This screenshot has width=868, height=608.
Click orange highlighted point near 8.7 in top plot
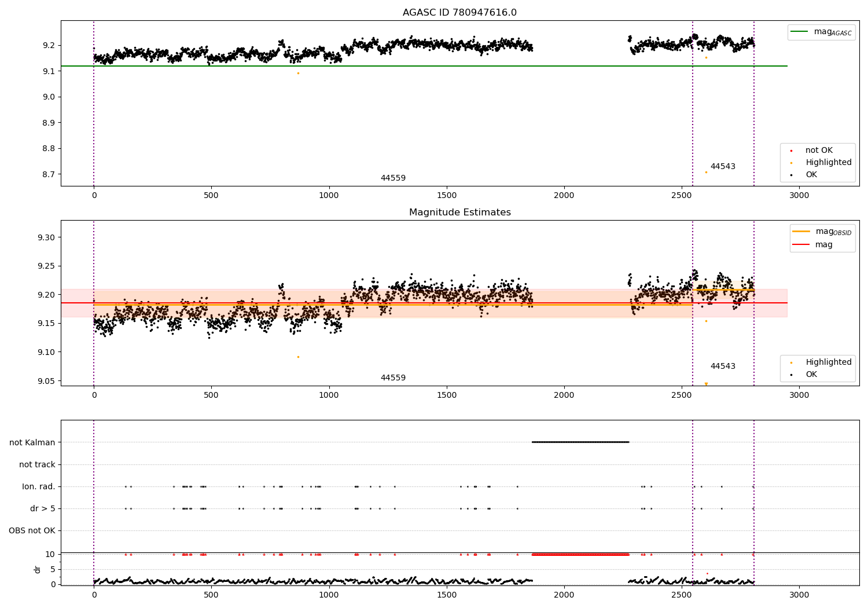point(706,172)
